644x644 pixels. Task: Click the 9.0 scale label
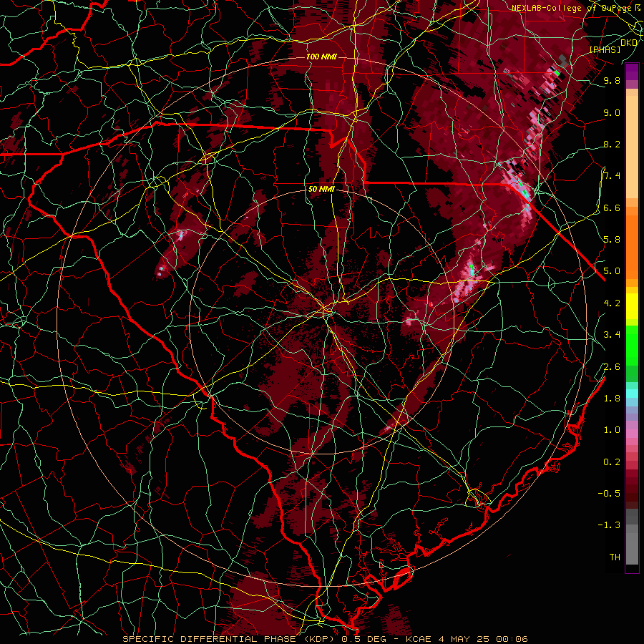coord(612,112)
